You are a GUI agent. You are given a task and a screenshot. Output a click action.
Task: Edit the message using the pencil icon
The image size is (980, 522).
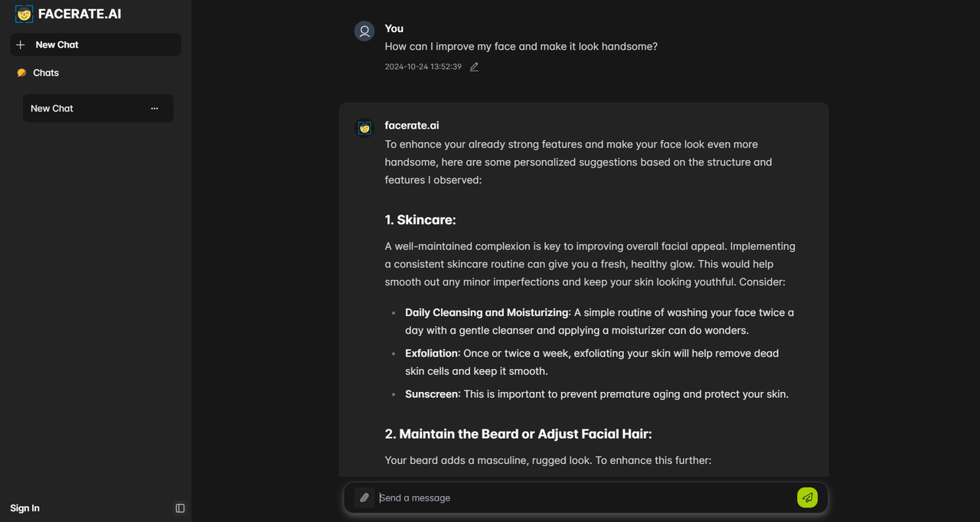tap(475, 67)
